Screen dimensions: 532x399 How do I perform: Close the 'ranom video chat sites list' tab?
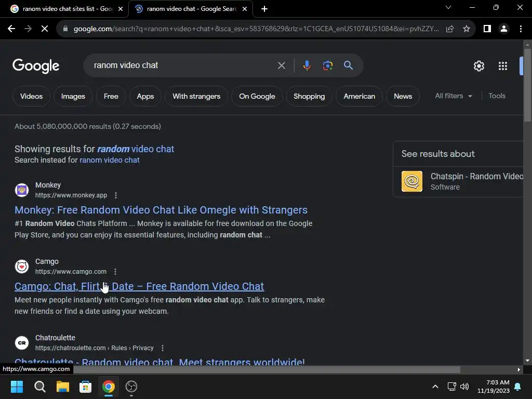[121, 9]
